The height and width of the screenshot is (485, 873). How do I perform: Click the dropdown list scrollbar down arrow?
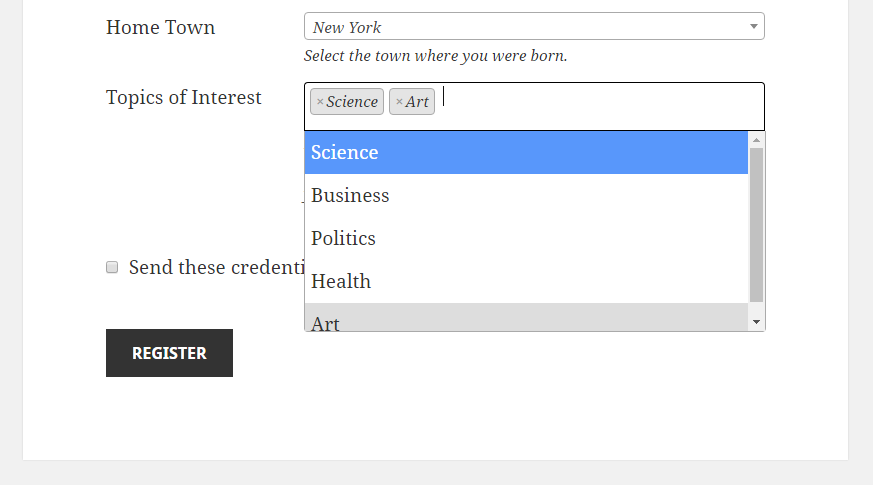(x=756, y=322)
